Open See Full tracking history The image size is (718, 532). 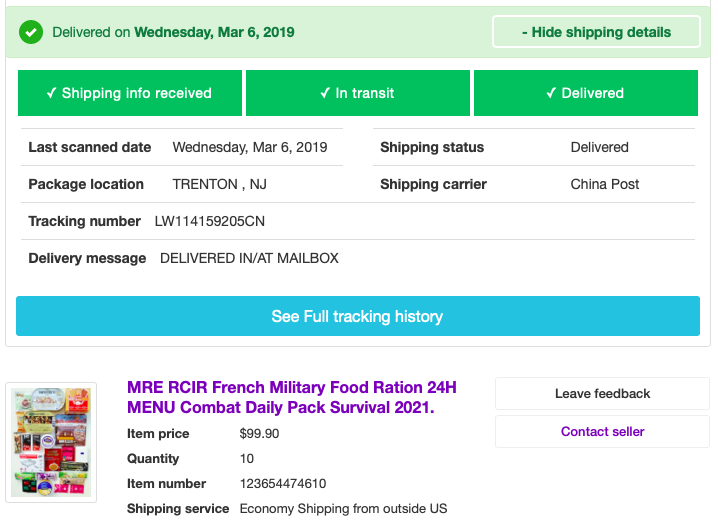(357, 316)
